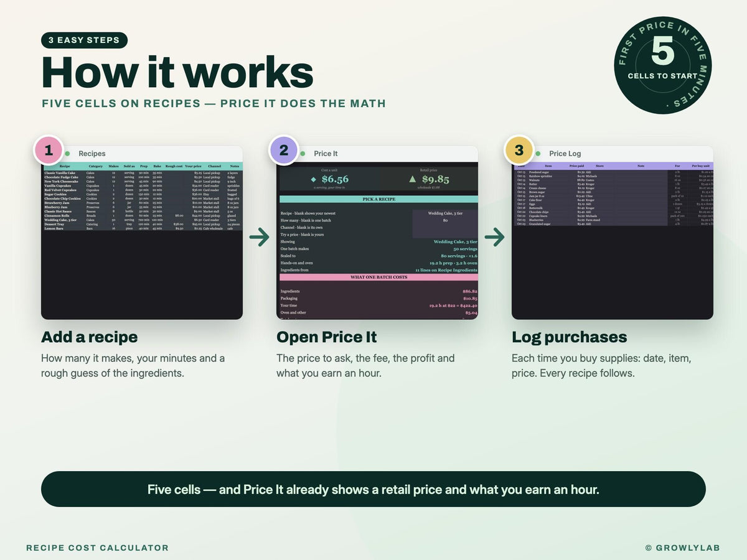Select the "Rainbow sprinkles" row in Price Log
This screenshot has height=560, width=747.
[x=613, y=176]
